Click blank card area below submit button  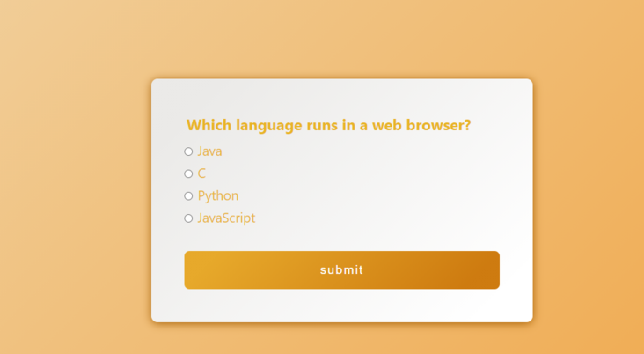[x=341, y=306]
